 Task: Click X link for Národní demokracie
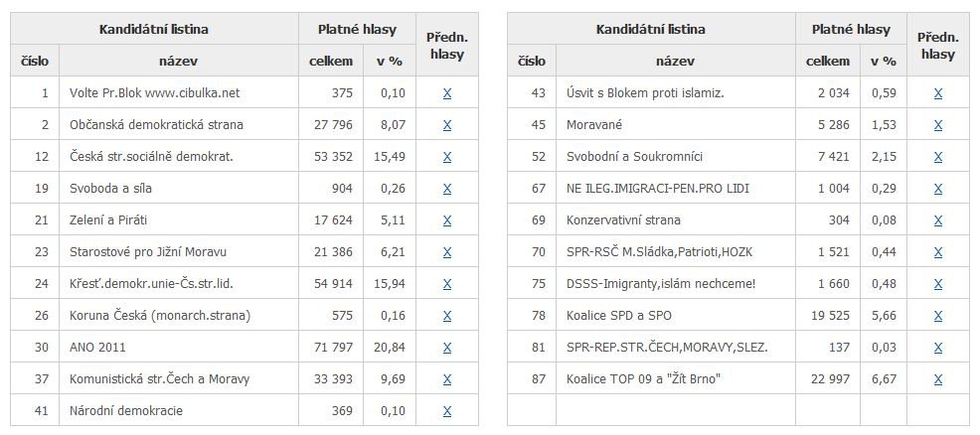click(447, 411)
